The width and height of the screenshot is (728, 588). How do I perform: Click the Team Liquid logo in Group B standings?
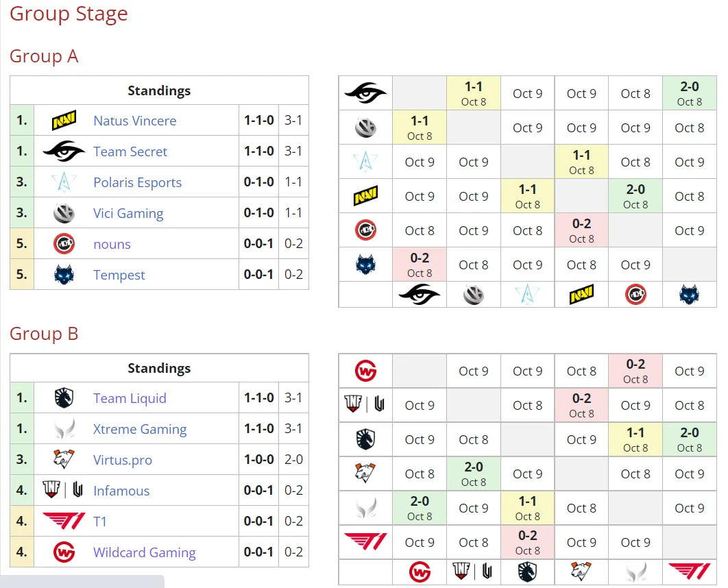(x=64, y=397)
